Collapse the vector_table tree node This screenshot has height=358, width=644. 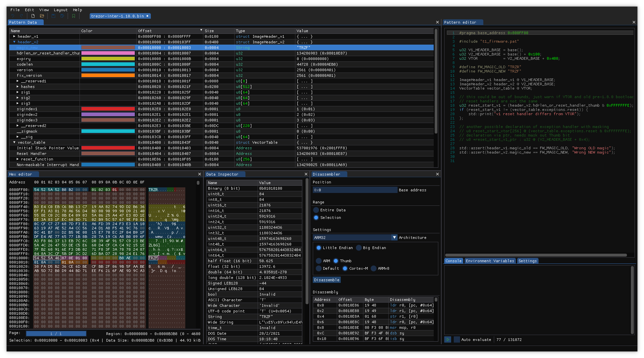click(14, 142)
